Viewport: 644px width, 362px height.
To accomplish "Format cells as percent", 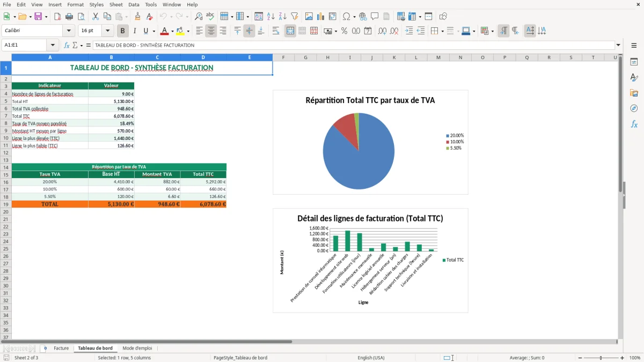I will pyautogui.click(x=345, y=31).
